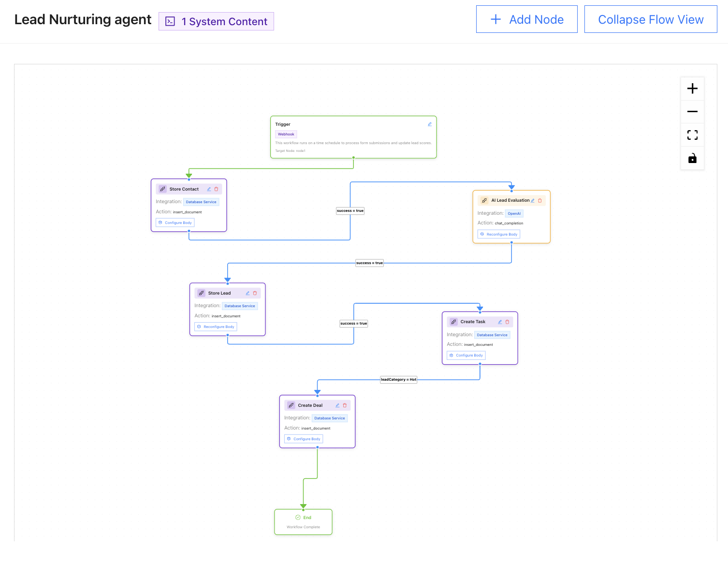Reconfigure body of AI Lead Evaluation
Image resolution: width=728 pixels, height=566 pixels.
[x=498, y=234]
